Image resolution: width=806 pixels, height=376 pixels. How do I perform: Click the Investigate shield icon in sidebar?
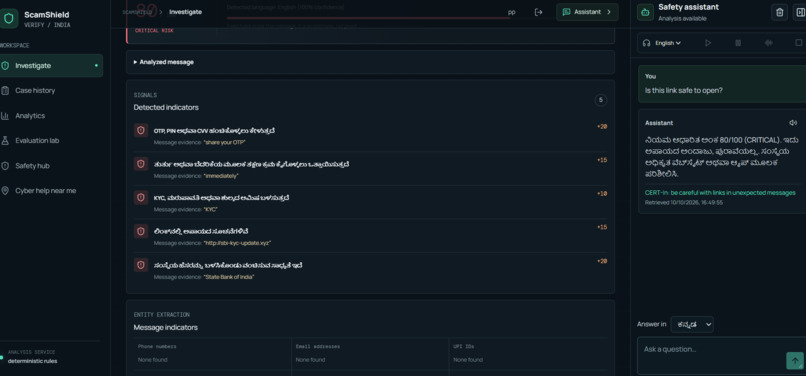click(x=5, y=66)
